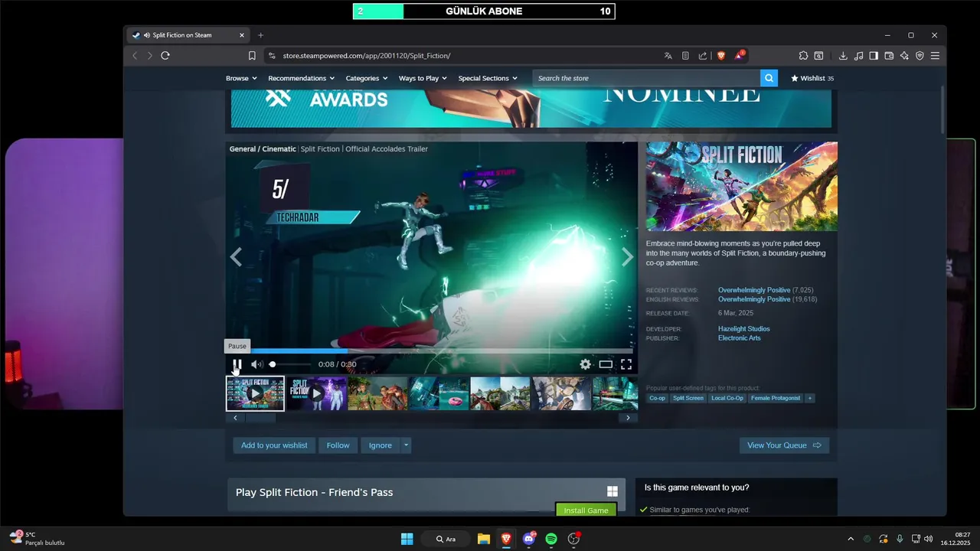The width and height of the screenshot is (980, 551).
Task: Open Spotify from the taskbar
Action: [x=551, y=539]
